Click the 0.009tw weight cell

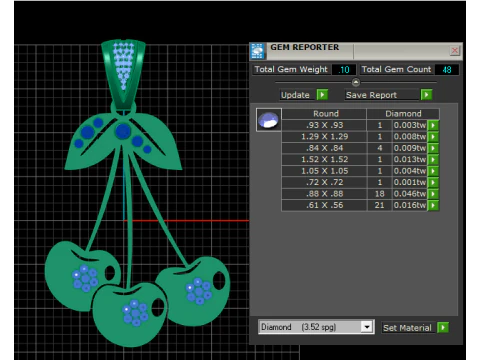point(410,148)
